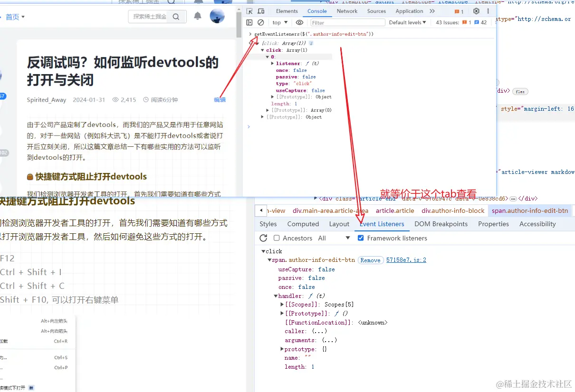This screenshot has height=392, width=575.
Task: Collapse the span.author-info-edit-btn listener entry
Action: click(269, 260)
